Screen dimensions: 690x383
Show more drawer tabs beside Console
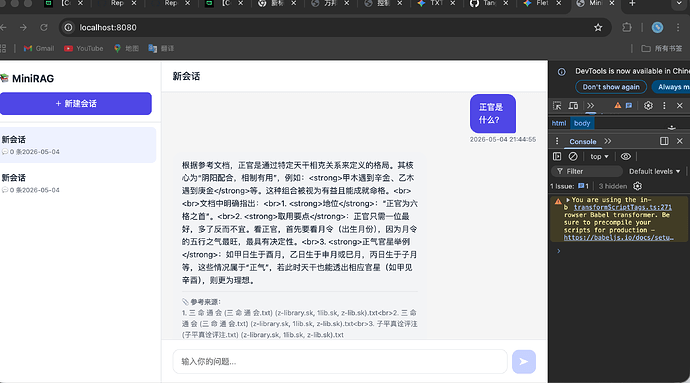click(x=608, y=141)
